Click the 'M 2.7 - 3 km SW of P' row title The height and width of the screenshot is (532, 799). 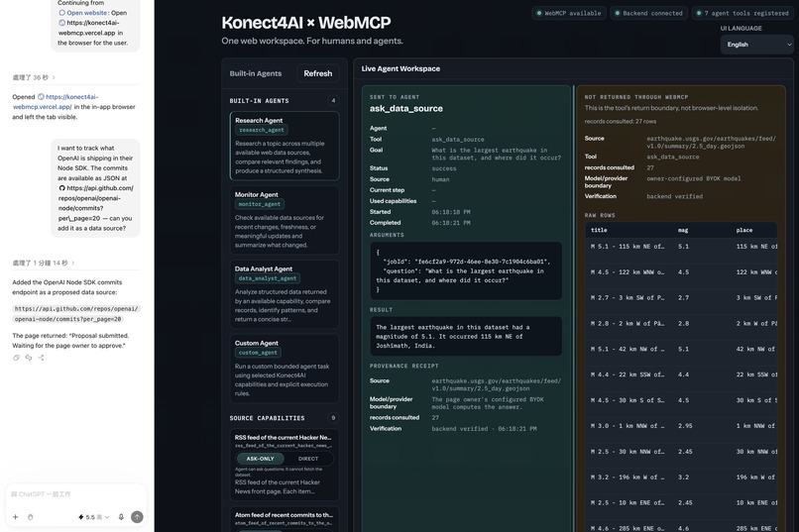point(628,298)
